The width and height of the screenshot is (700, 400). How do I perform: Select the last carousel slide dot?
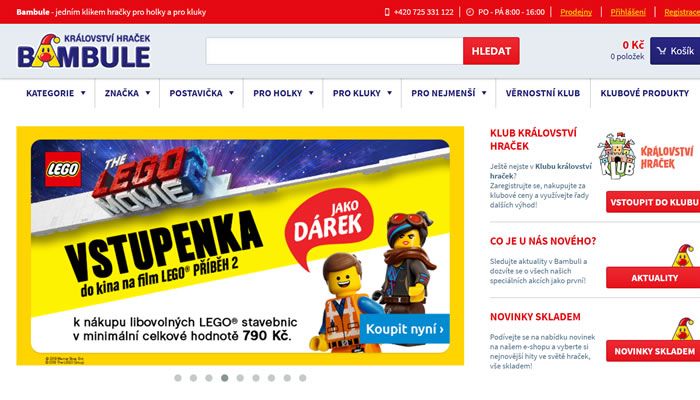pos(303,378)
